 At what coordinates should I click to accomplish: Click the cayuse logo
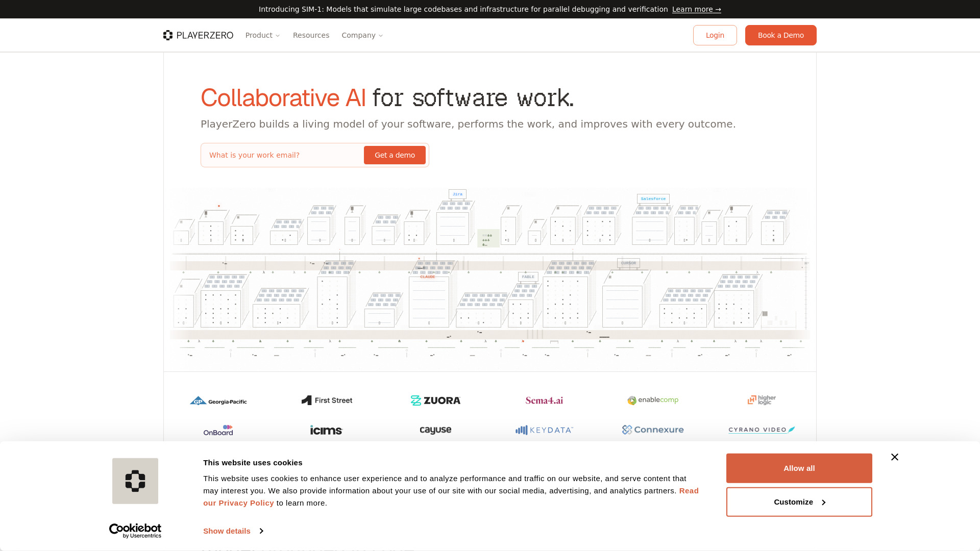point(435,430)
